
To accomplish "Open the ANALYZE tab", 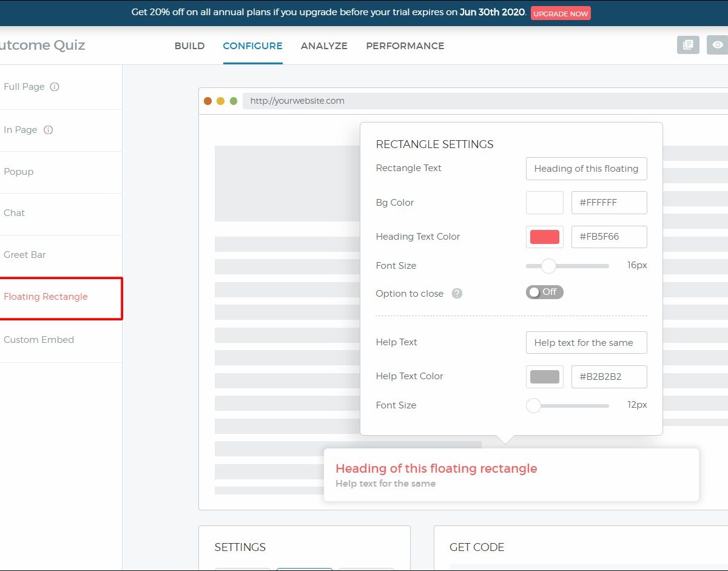I will (x=324, y=46).
